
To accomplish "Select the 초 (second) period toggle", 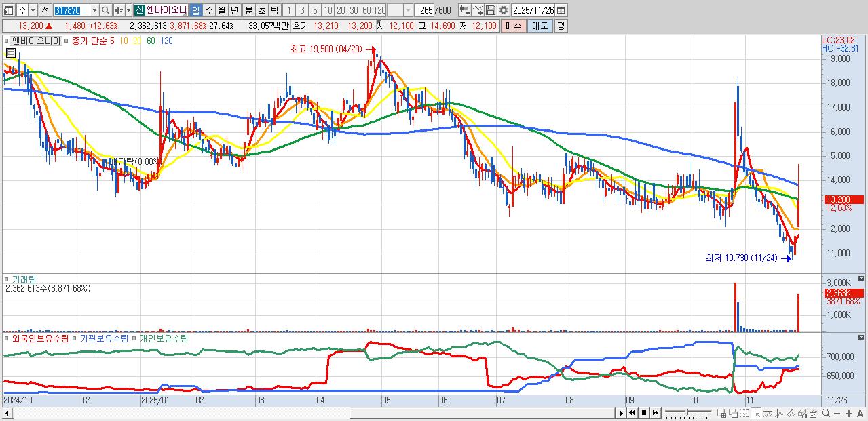I will coord(261,10).
